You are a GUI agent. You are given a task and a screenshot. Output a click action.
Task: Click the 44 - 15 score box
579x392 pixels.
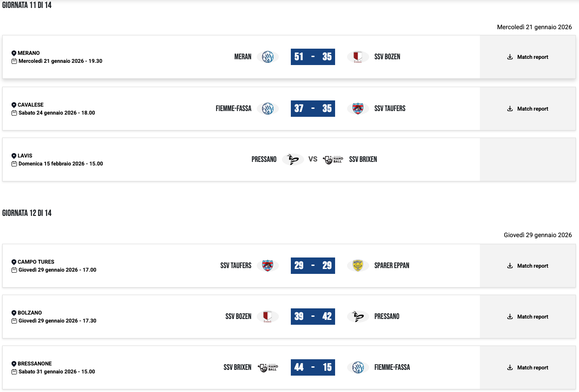313,367
